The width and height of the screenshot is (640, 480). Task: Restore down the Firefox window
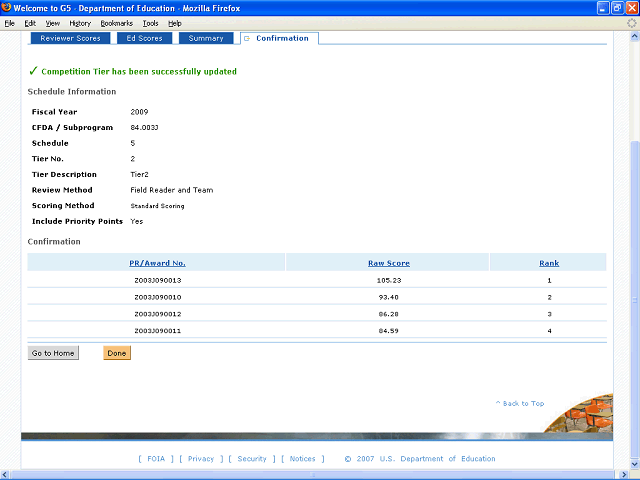click(x=618, y=8)
